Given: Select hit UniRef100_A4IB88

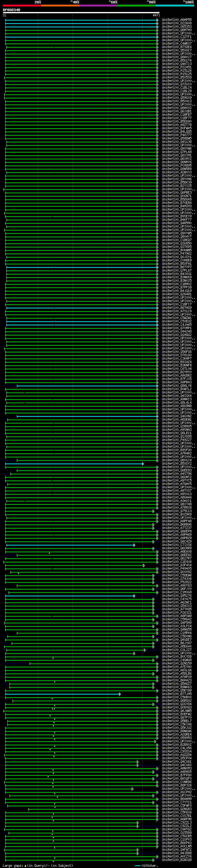Looking at the screenshot, I should (x=177, y=853).
